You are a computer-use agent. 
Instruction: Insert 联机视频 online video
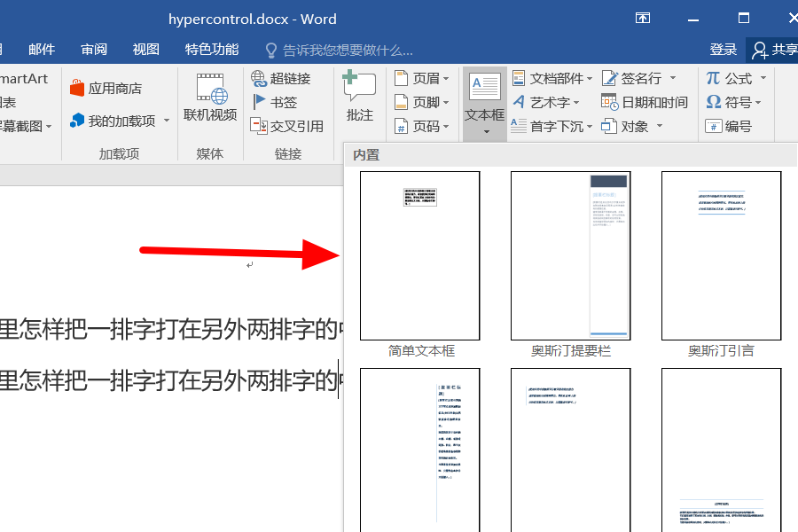210,98
